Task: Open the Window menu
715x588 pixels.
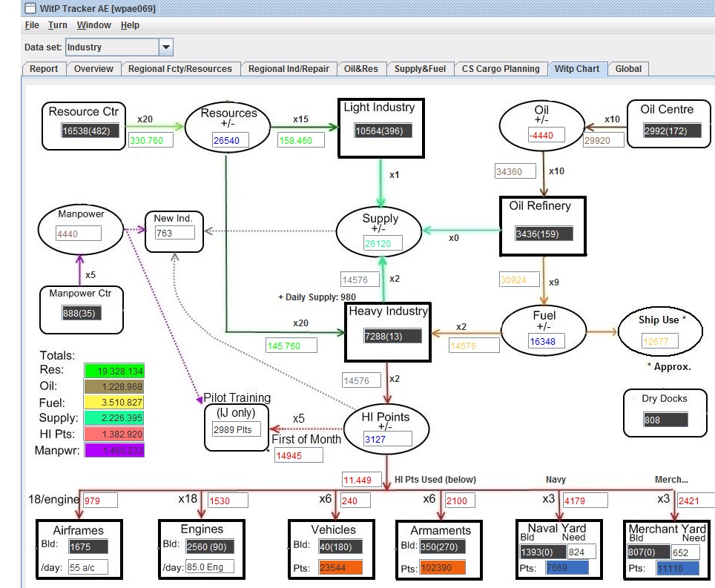Action: pos(94,25)
